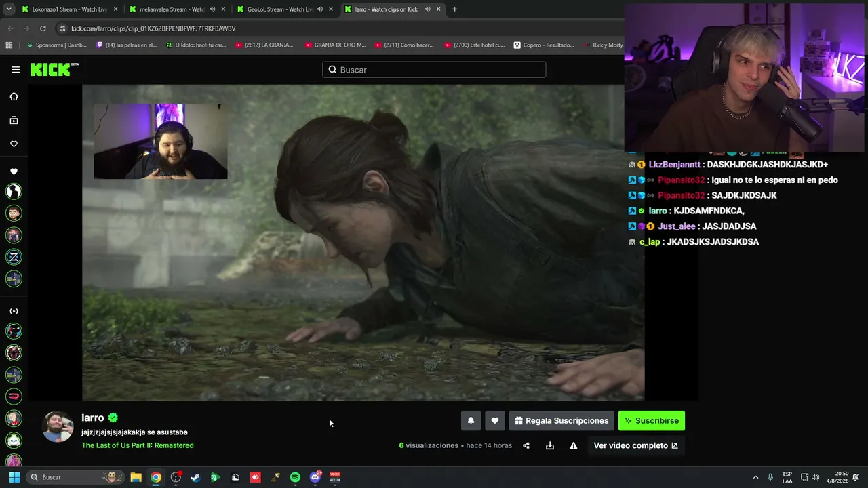Open File Explorer from the taskbar
Image resolution: width=868 pixels, height=488 pixels.
136,477
